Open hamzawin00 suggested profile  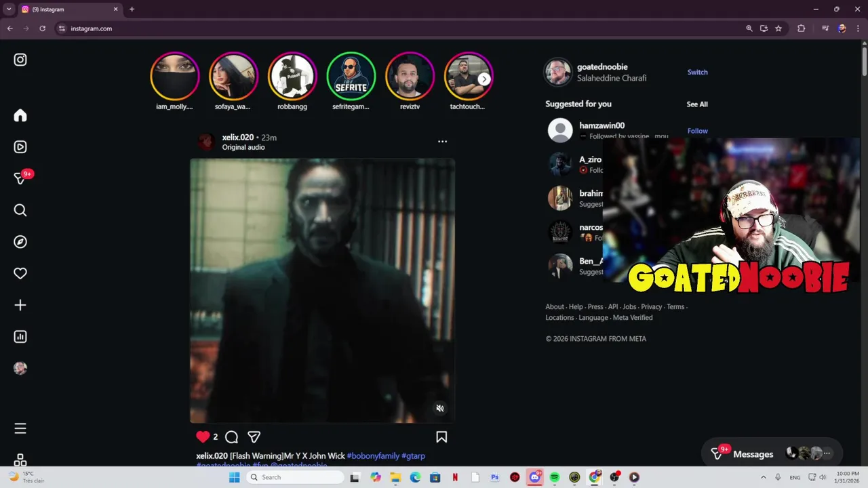[x=601, y=125]
